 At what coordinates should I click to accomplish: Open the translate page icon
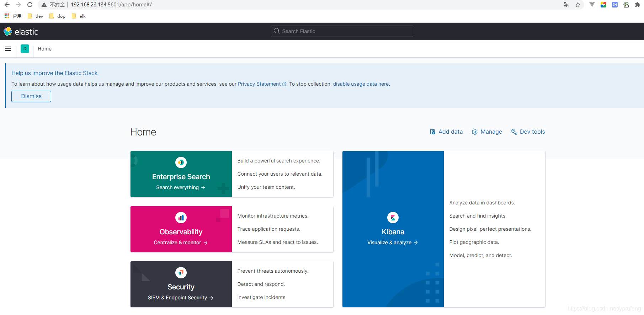[566, 5]
